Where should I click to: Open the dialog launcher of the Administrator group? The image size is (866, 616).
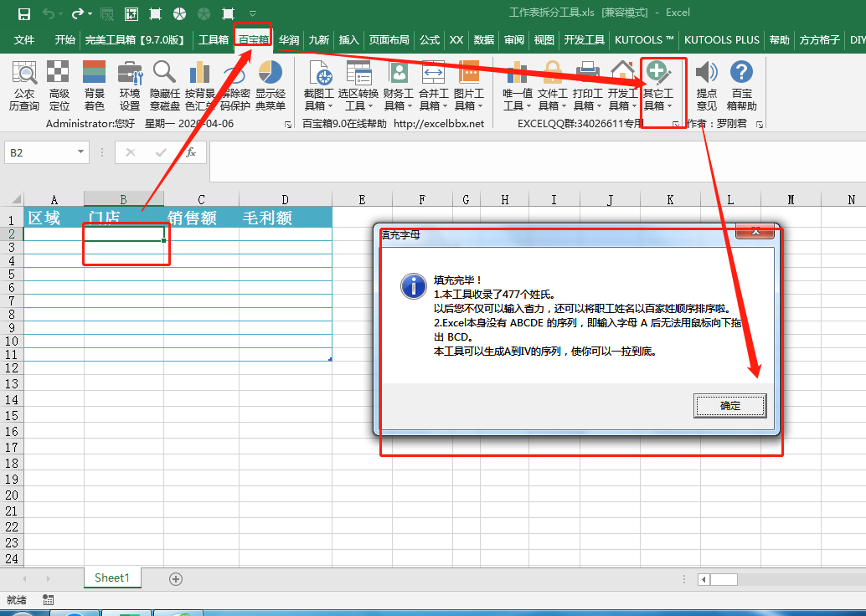pyautogui.click(x=288, y=125)
